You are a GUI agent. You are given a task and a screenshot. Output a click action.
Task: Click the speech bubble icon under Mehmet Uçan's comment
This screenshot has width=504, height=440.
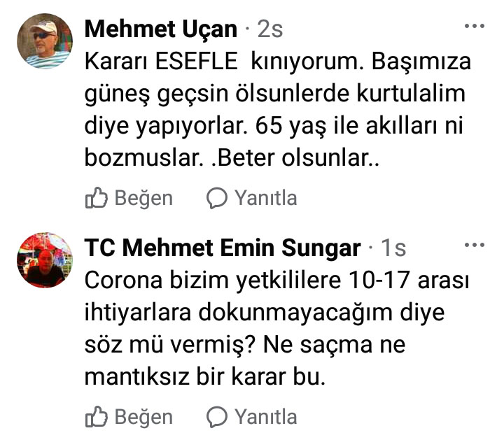(x=217, y=198)
